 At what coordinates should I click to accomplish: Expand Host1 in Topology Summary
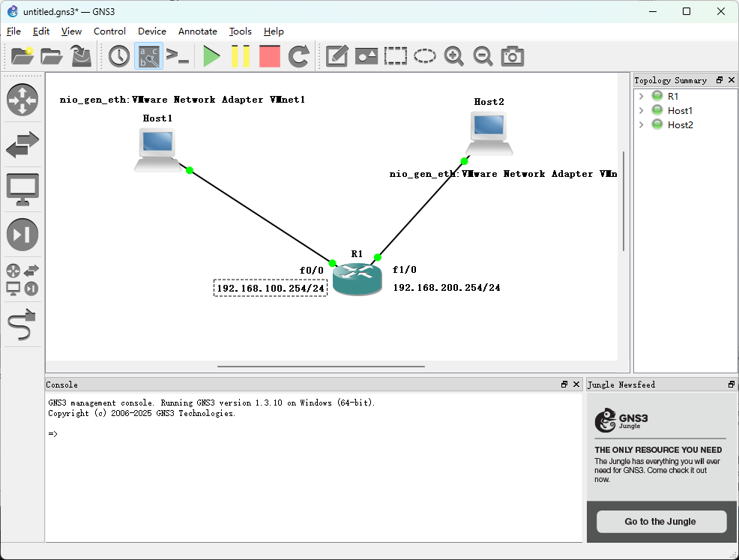pyautogui.click(x=641, y=110)
